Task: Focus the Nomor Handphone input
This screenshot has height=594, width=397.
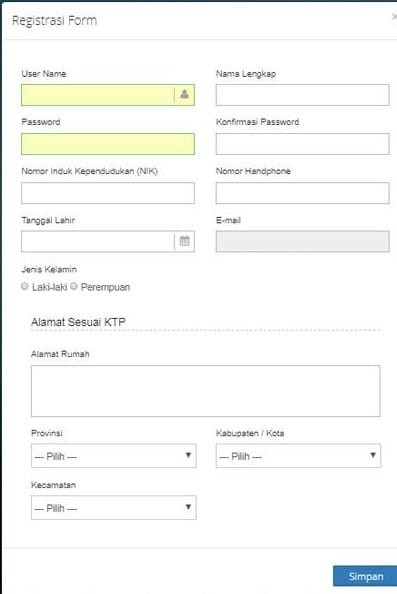Action: 302,193
